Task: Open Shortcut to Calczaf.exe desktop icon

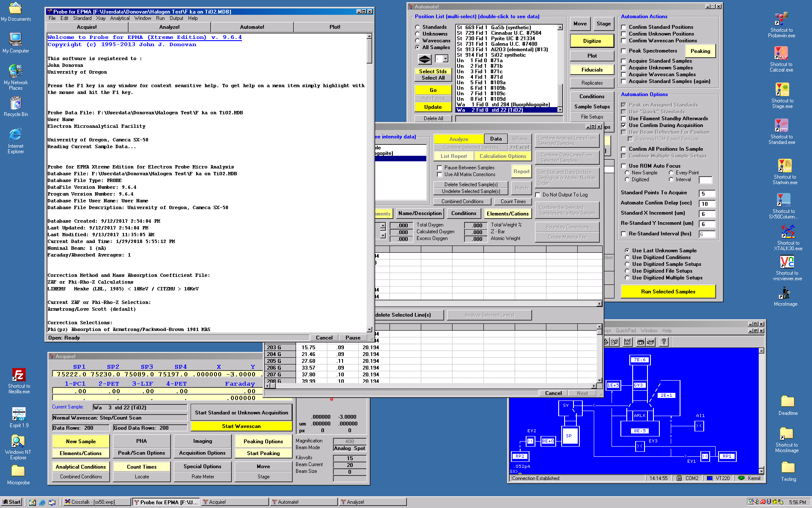Action: [x=781, y=54]
